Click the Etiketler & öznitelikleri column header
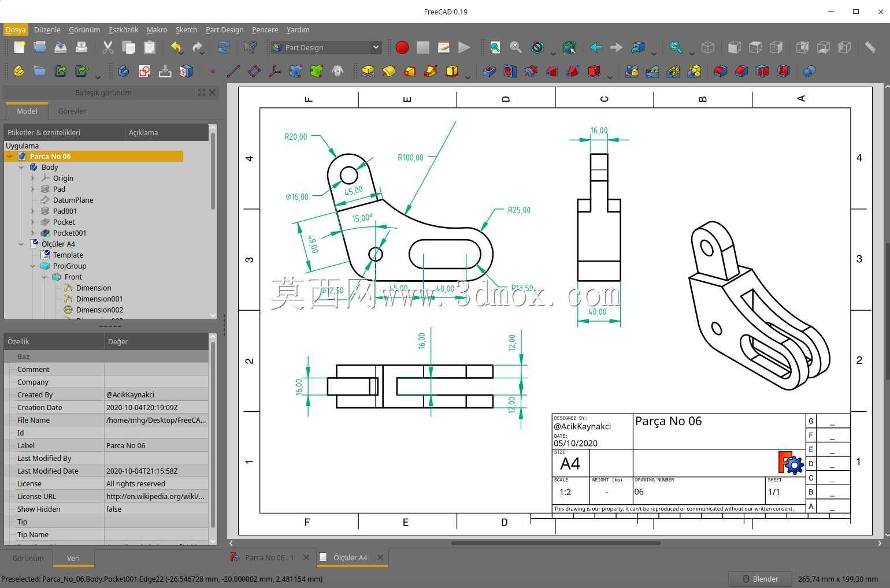 tap(64, 132)
